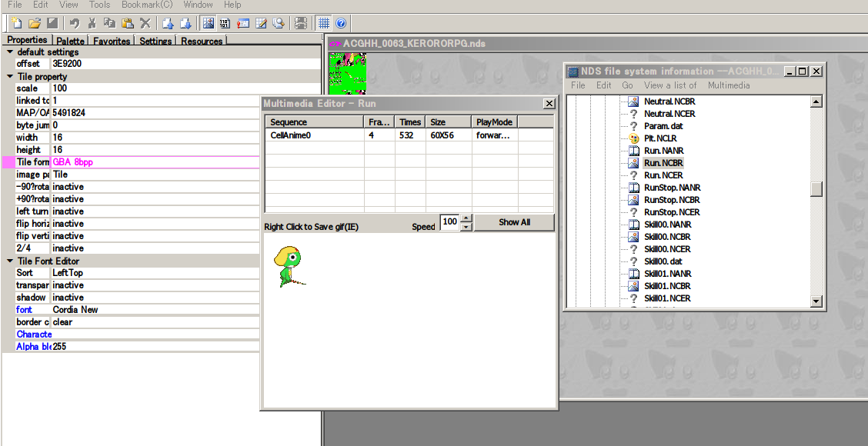868x446 pixels.
Task: Open the Multimedia menu in NDS window
Action: click(729, 85)
